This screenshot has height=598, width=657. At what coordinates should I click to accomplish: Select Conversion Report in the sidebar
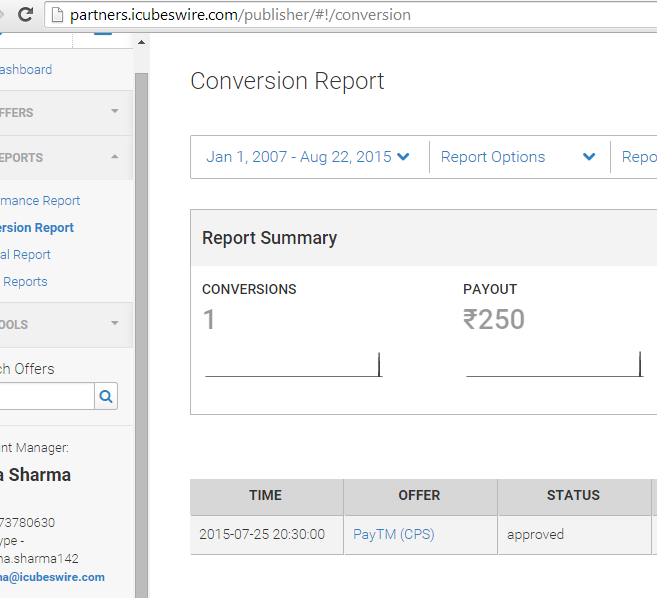37,228
